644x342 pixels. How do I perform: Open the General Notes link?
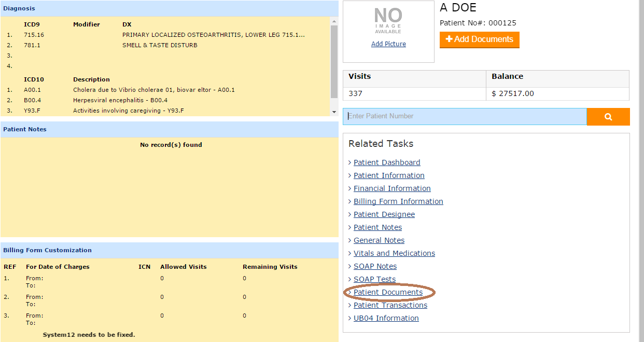click(x=379, y=240)
